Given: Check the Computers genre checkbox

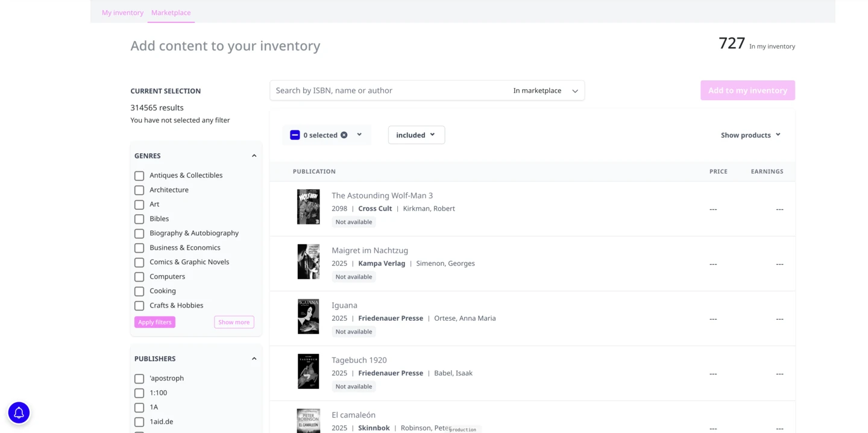Looking at the screenshot, I should coord(139,277).
